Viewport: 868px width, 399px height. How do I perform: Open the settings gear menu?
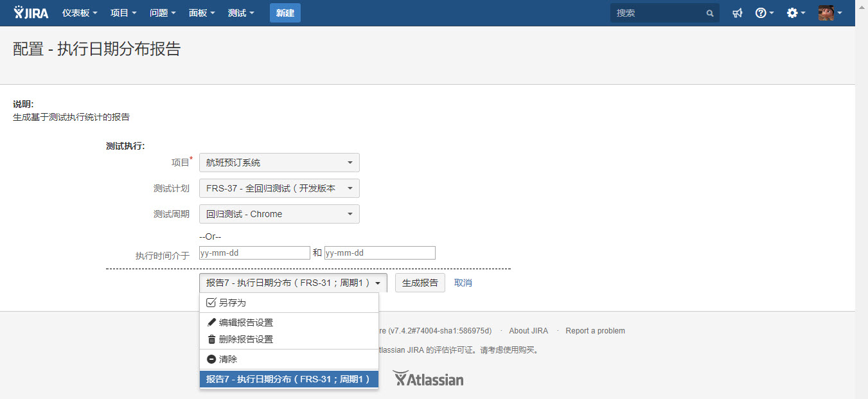pos(796,13)
